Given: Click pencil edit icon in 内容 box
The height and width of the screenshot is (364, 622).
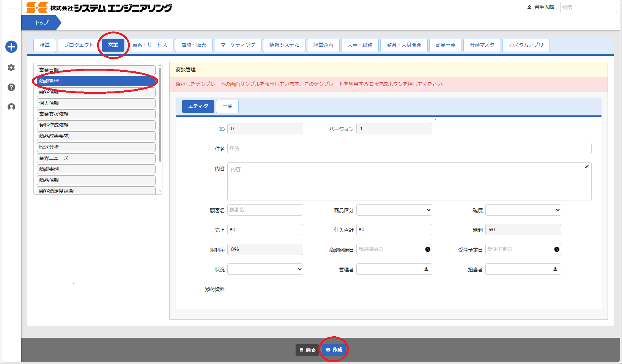Looking at the screenshot, I should (587, 167).
